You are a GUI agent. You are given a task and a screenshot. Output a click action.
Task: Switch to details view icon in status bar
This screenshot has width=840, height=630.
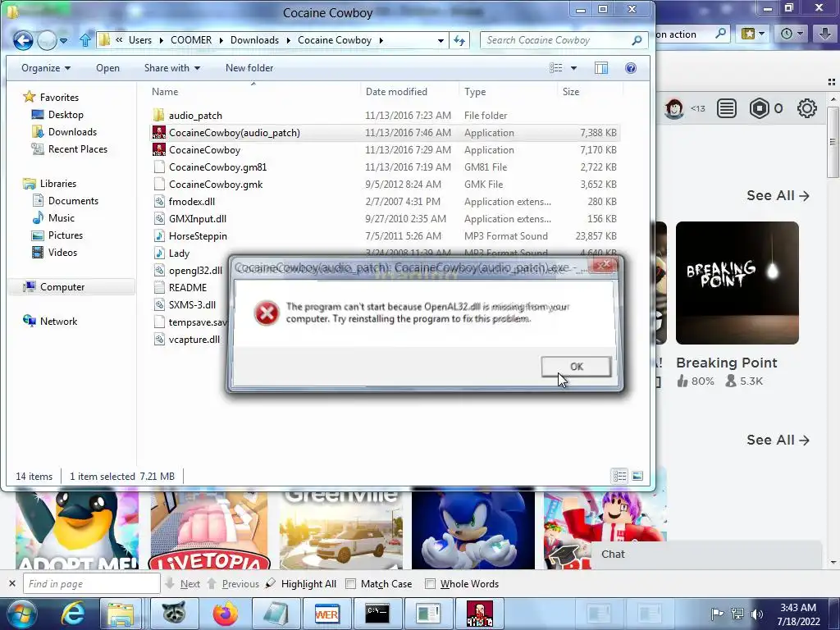point(620,476)
